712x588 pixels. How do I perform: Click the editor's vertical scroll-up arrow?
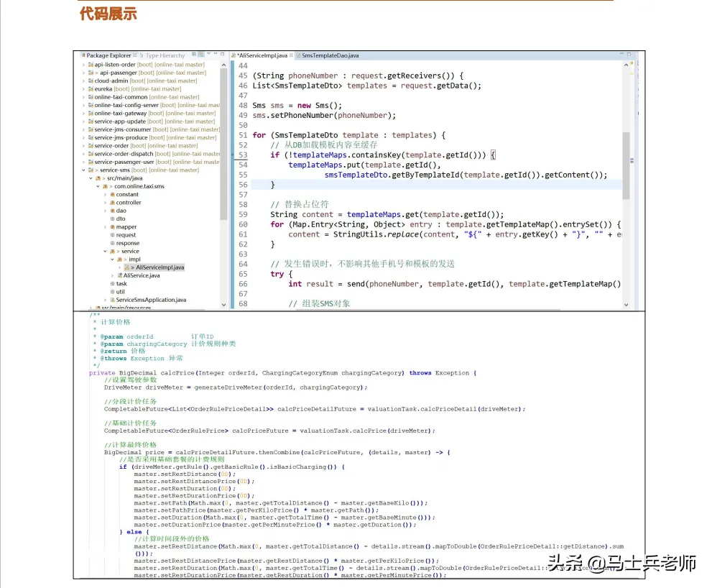[x=627, y=65]
